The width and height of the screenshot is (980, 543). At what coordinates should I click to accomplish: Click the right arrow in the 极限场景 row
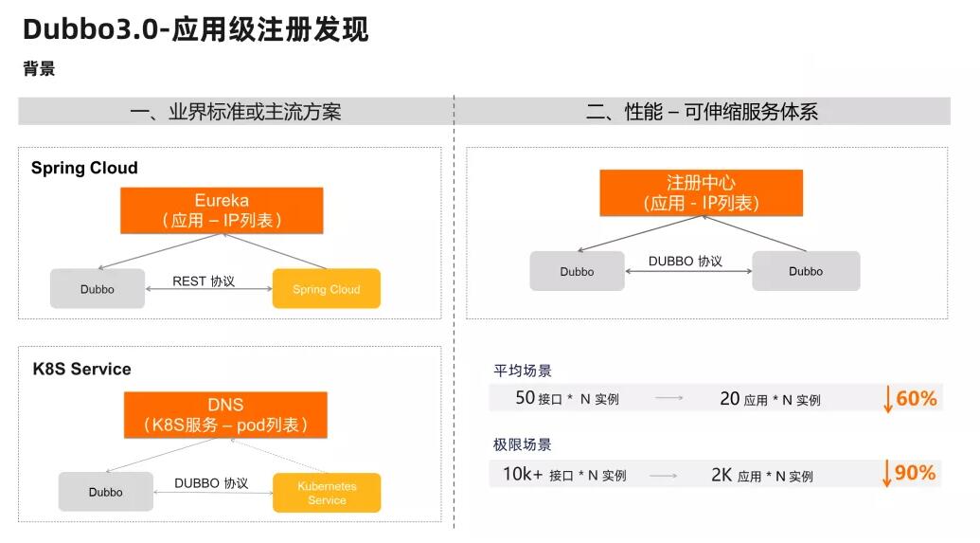pyautogui.click(x=663, y=476)
